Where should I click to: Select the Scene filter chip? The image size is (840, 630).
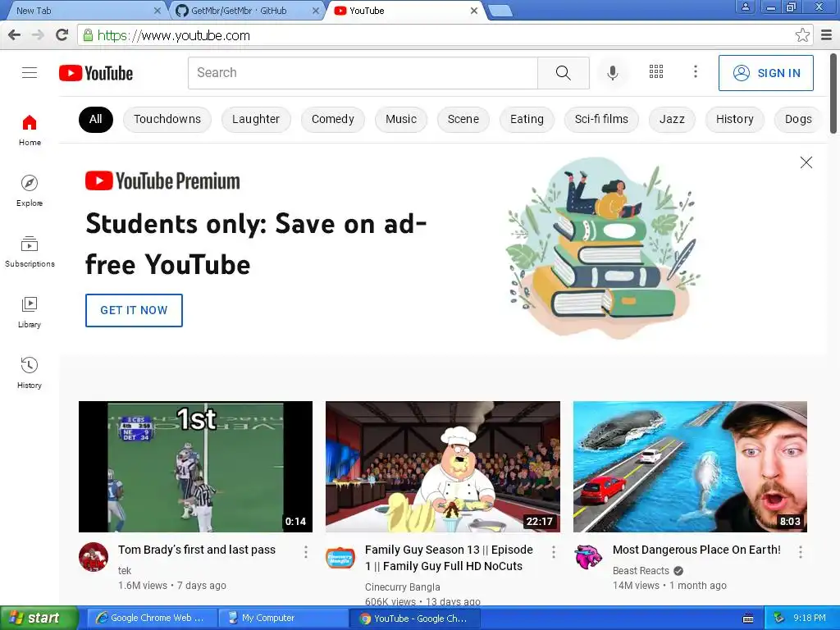[463, 119]
